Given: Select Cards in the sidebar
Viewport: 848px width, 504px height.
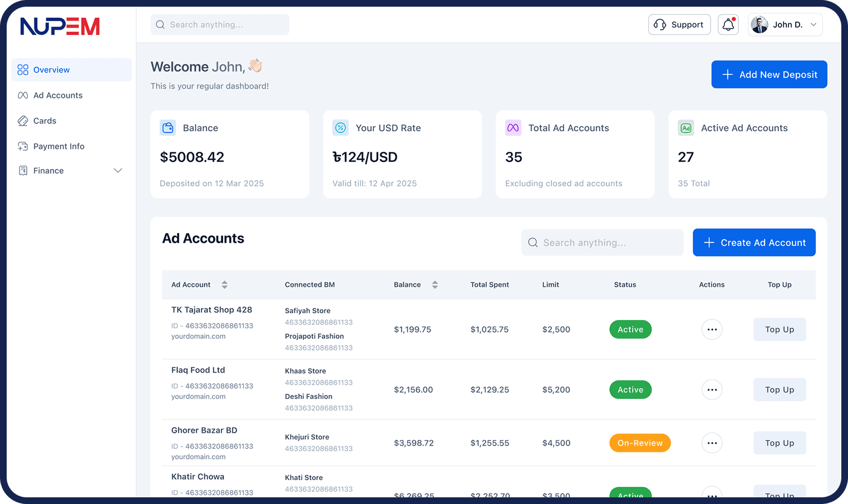Looking at the screenshot, I should click(45, 121).
